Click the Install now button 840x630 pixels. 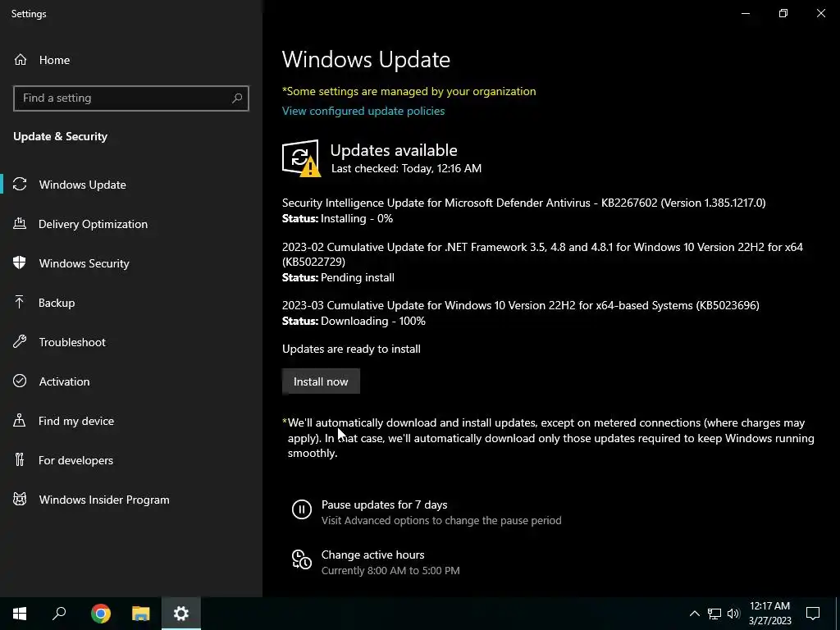tap(321, 381)
